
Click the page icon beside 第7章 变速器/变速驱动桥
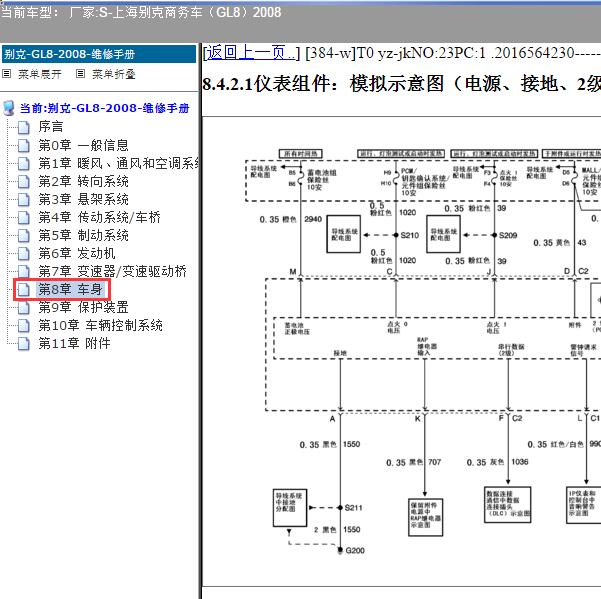[x=24, y=272]
